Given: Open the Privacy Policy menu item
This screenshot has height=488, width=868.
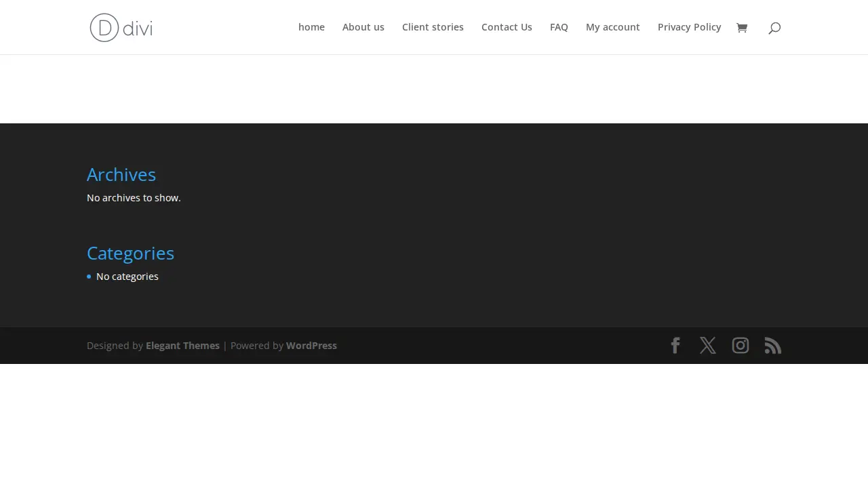Looking at the screenshot, I should point(690,27).
